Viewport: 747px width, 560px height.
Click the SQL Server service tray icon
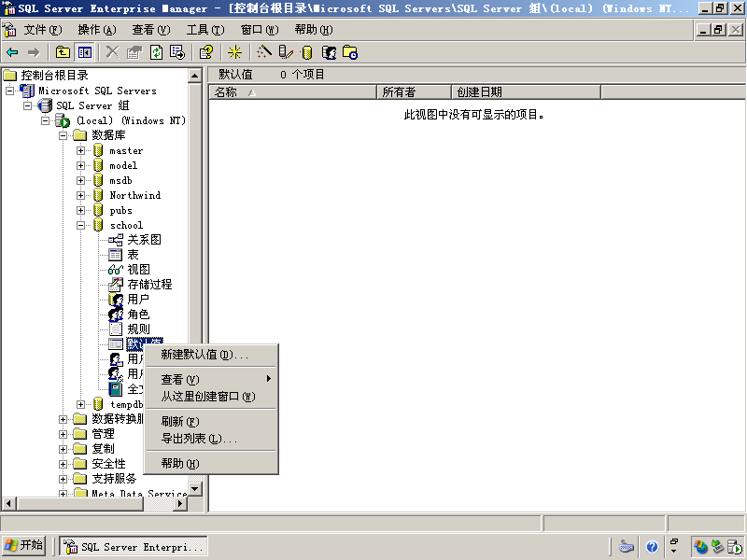736,547
